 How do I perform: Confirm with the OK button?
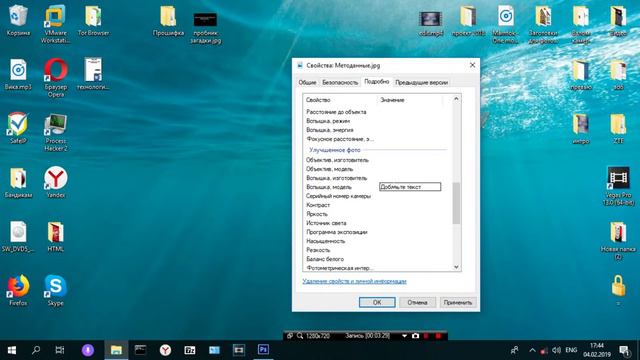[x=377, y=302]
